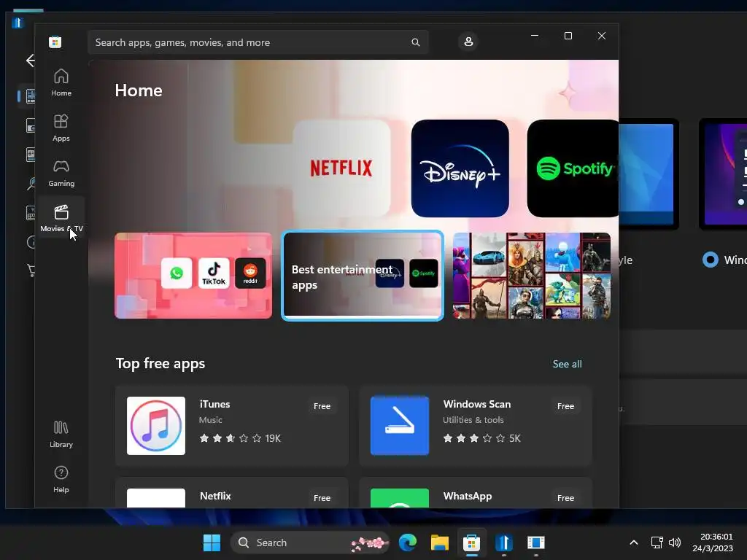The height and width of the screenshot is (560, 747).
Task: Open Movies & TV section
Action: (61, 218)
